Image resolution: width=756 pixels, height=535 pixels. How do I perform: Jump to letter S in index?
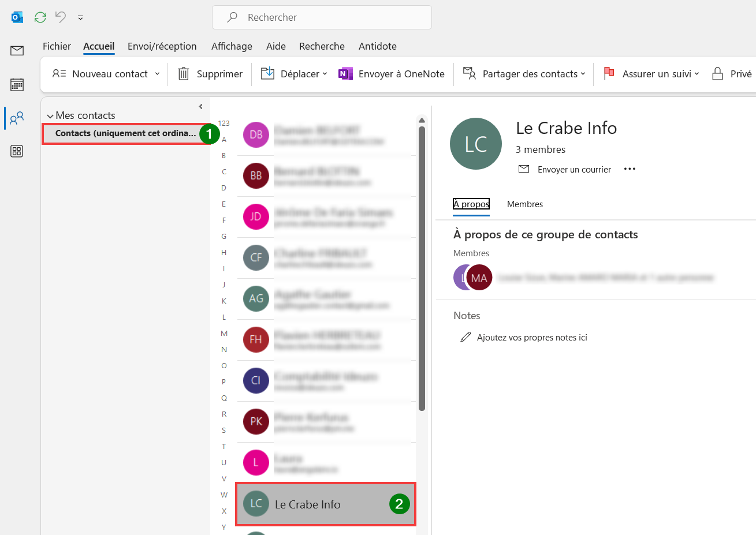pos(224,431)
